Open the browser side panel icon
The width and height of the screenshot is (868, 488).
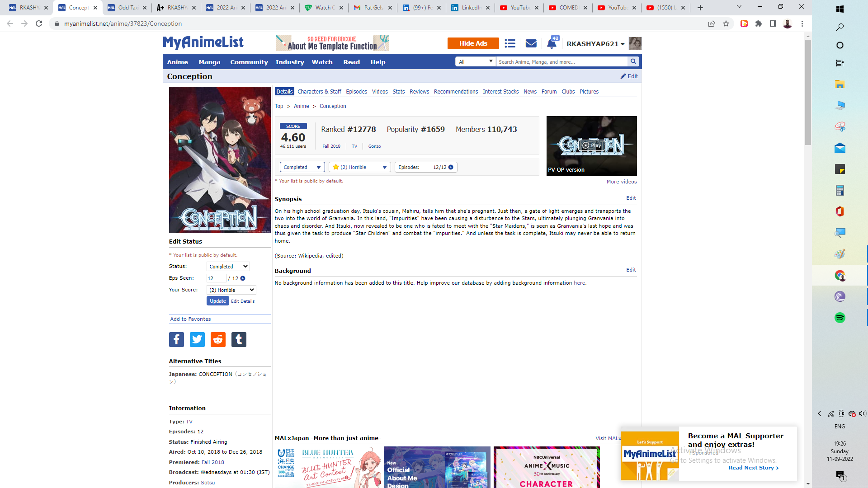pos(773,23)
